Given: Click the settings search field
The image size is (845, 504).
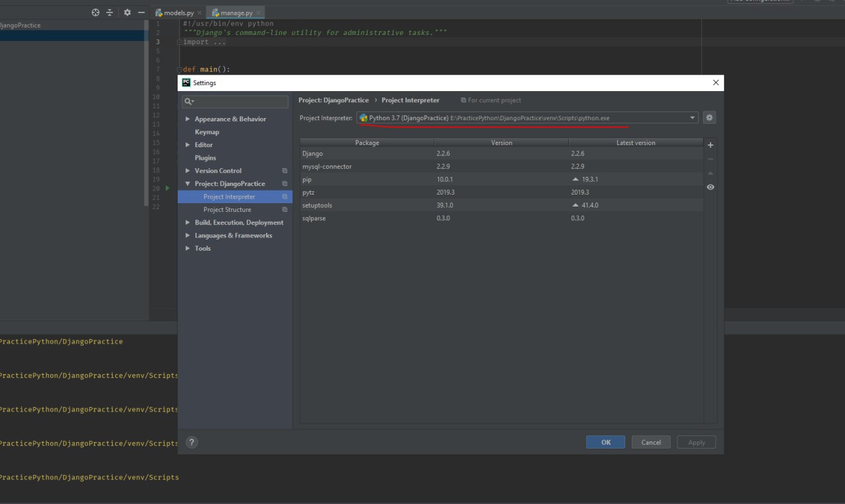Looking at the screenshot, I should [235, 102].
